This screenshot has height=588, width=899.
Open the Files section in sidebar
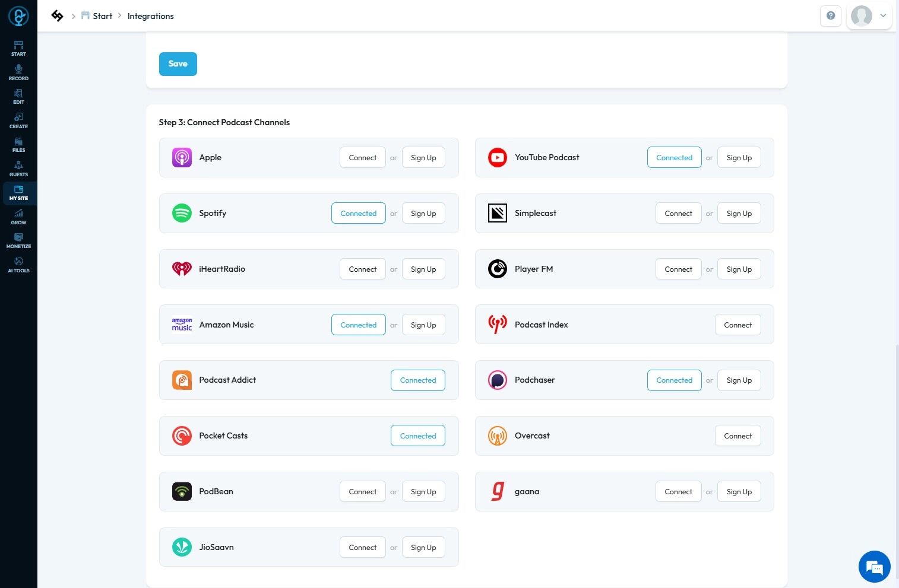point(18,145)
